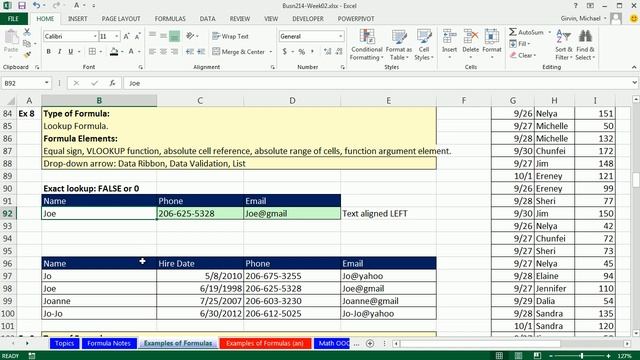
Task: Toggle Center horizontal alignment
Action: pyautogui.click(x=163, y=51)
